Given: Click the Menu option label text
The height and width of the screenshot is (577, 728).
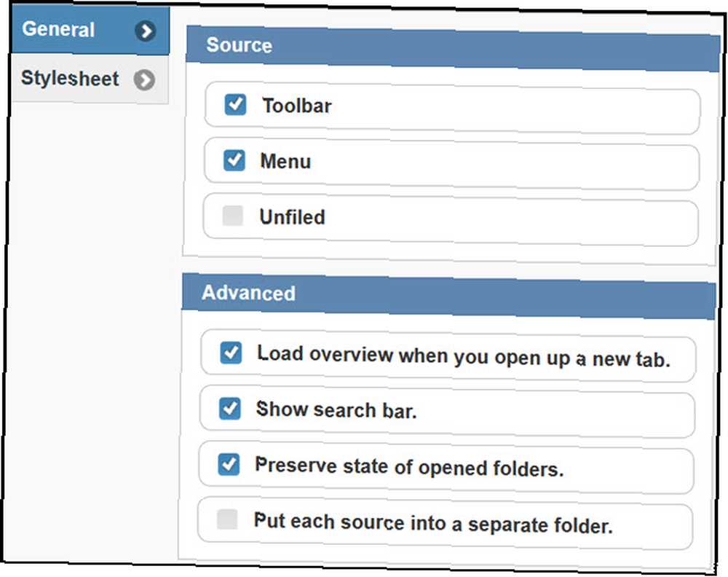Looking at the screenshot, I should [285, 162].
